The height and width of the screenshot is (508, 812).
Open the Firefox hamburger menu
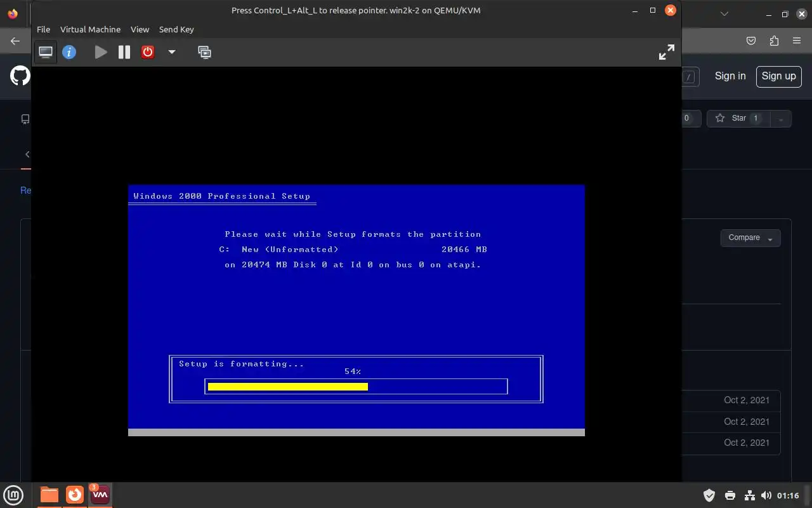797,41
